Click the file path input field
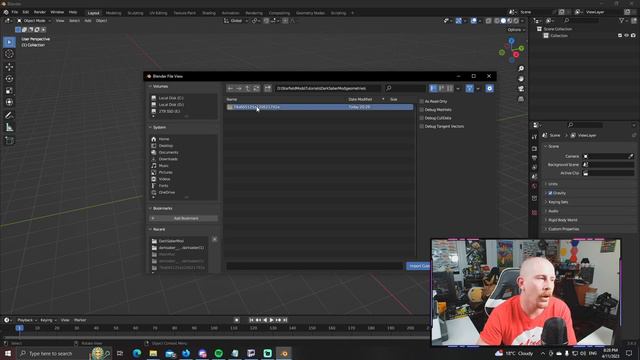 pos(328,88)
